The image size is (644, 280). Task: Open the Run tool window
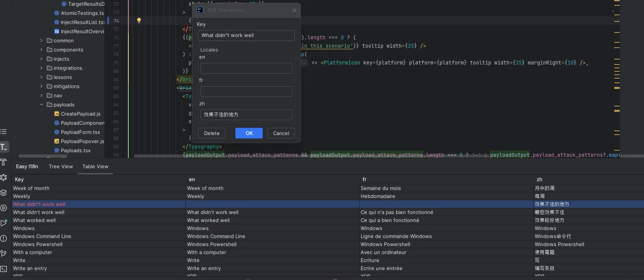[x=4, y=223]
